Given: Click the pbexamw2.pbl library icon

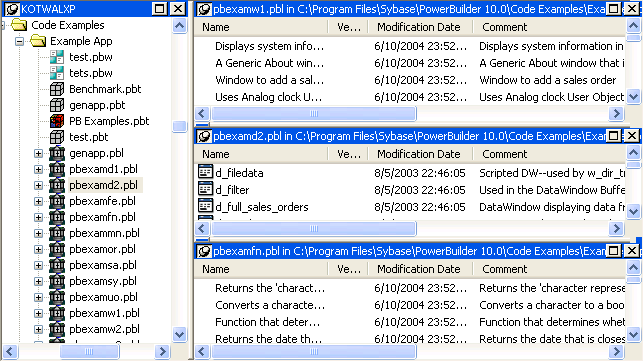Looking at the screenshot, I should point(57,329).
